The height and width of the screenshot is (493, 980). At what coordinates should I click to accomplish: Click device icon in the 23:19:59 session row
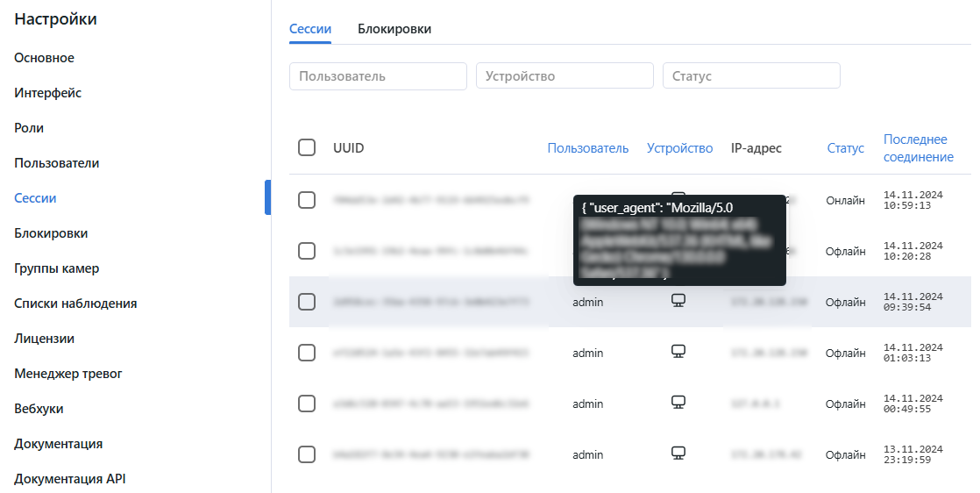pyautogui.click(x=678, y=454)
